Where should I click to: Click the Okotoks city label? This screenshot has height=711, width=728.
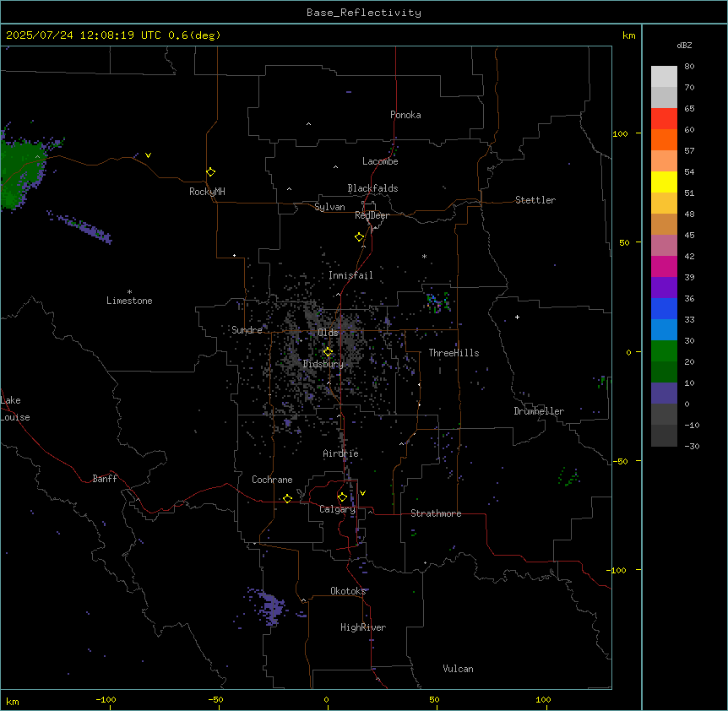(x=348, y=591)
